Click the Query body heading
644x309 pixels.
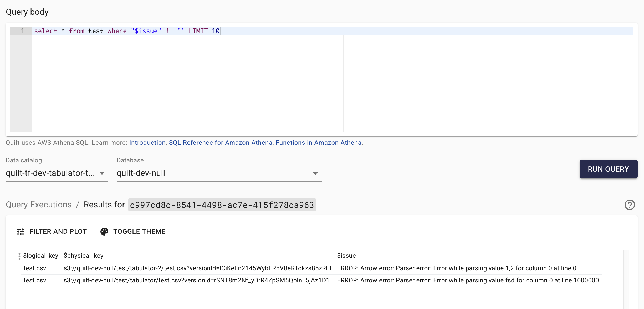coord(27,12)
